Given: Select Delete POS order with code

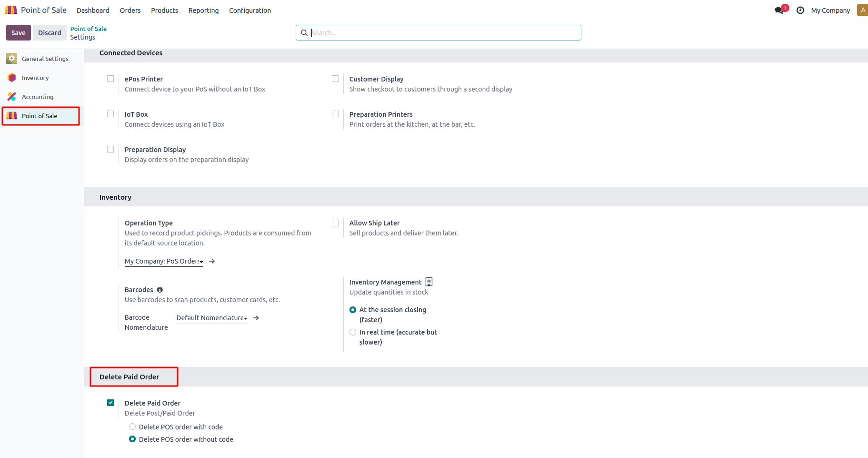Looking at the screenshot, I should pos(132,427).
